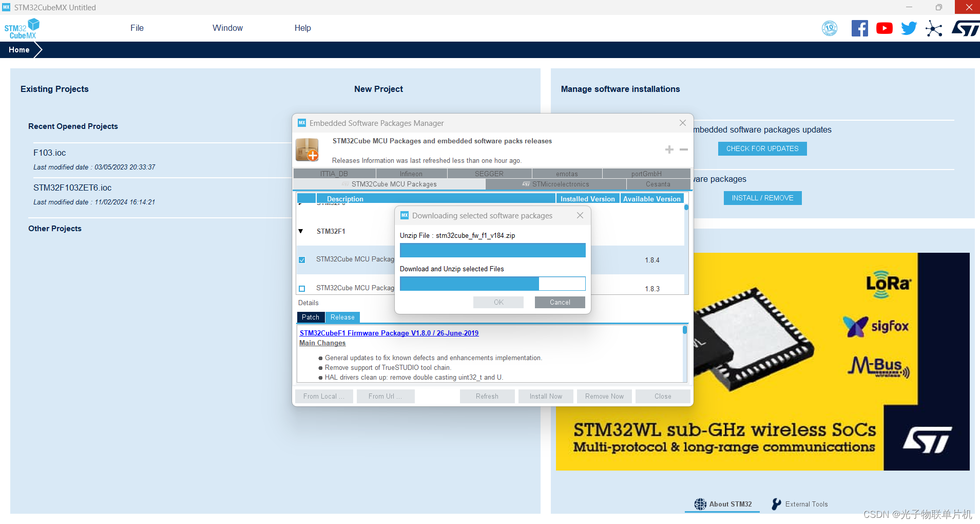Switch to the Infineon tab

click(x=411, y=174)
